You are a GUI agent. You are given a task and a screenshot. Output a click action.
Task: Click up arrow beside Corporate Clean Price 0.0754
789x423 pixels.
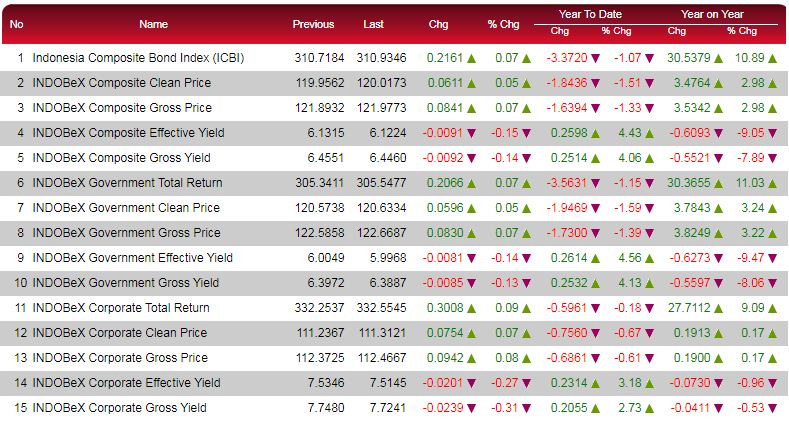coord(468,333)
